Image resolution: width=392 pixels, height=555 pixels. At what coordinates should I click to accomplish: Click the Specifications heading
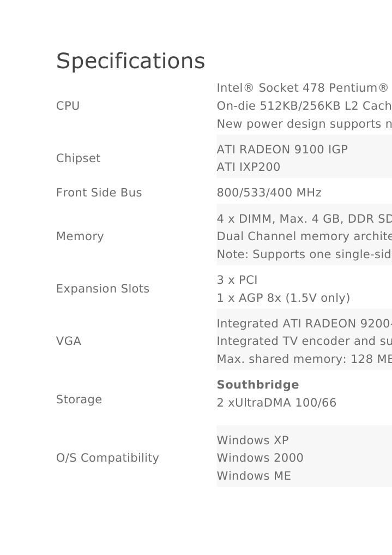coord(130,61)
